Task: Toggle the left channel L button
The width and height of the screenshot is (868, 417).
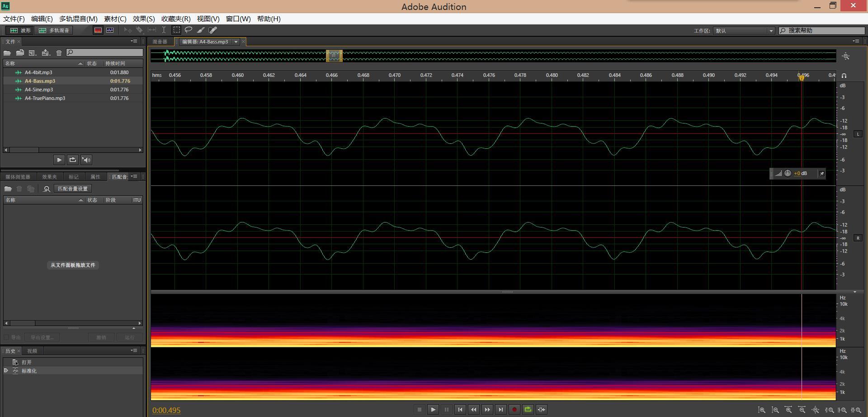Action: (858, 134)
